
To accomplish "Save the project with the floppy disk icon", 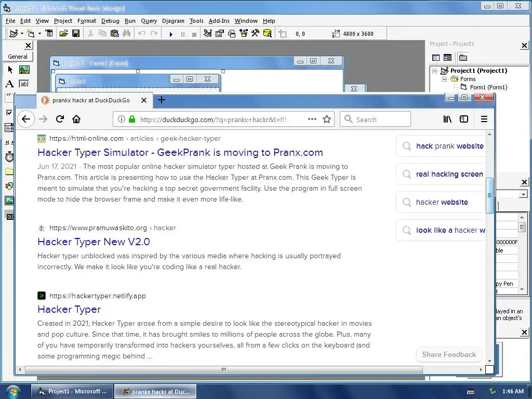I will [76, 33].
